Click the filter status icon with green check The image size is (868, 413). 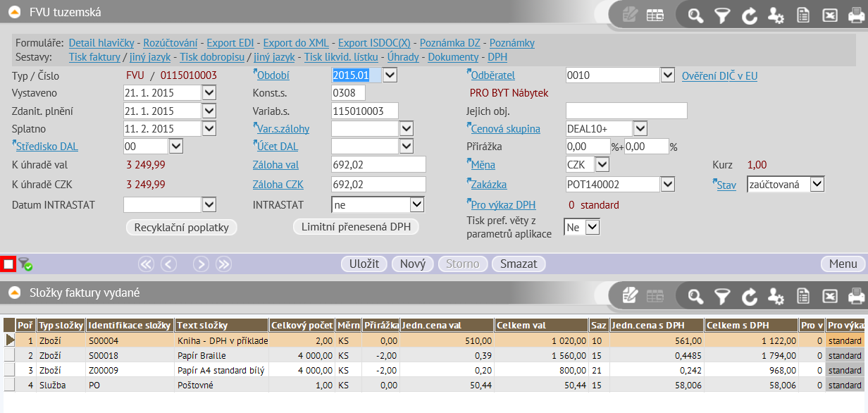pos(25,264)
